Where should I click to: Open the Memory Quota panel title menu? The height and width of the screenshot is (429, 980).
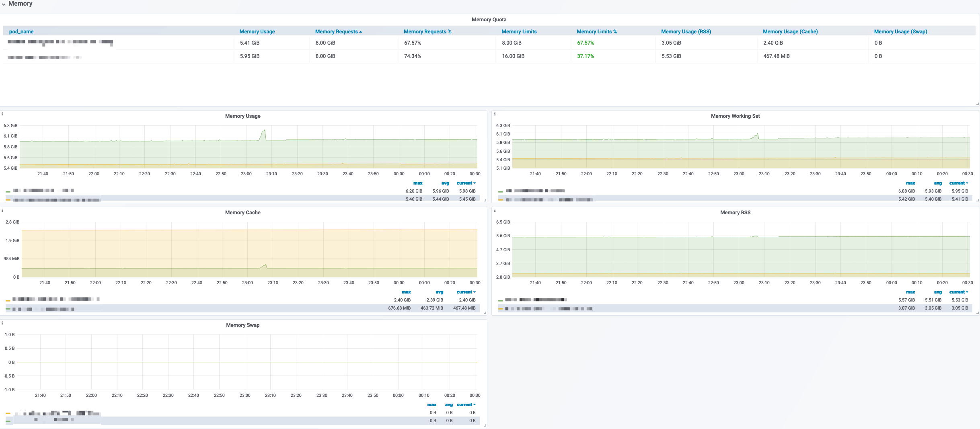[x=489, y=19]
